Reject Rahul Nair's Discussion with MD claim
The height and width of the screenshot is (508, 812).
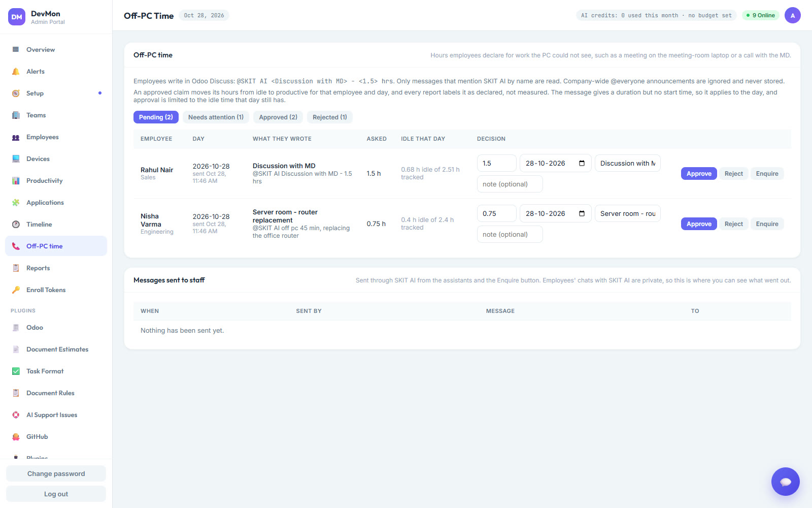733,174
